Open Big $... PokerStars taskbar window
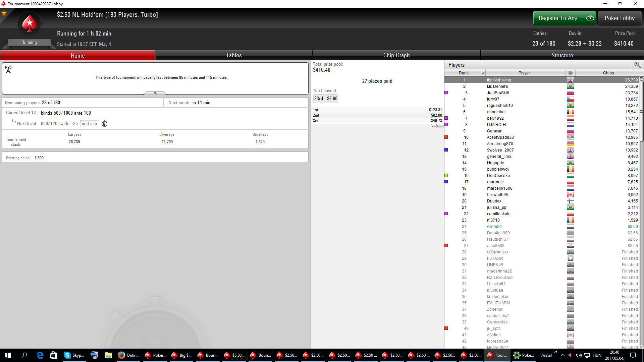Screen dimensions: 644x362 click(x=181, y=355)
